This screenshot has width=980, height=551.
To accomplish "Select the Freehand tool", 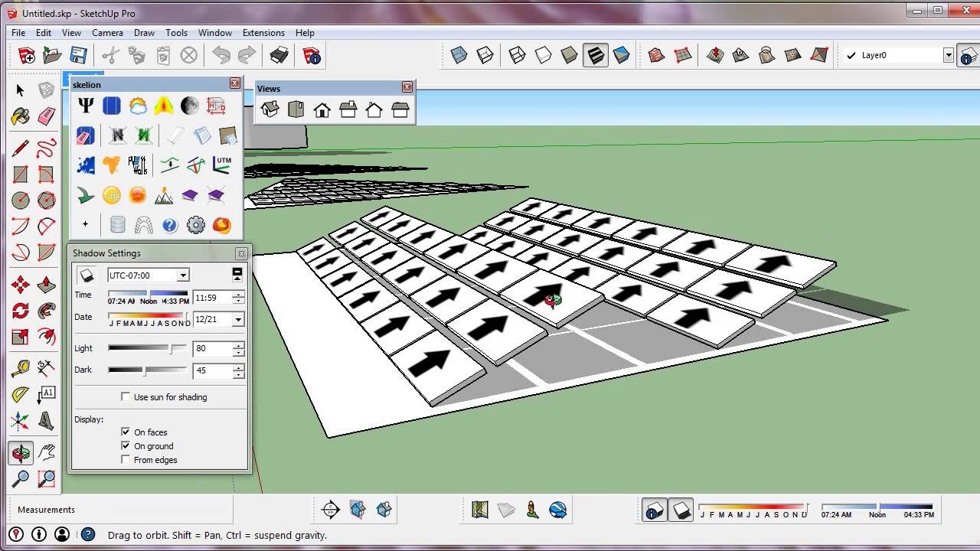I will click(x=47, y=148).
